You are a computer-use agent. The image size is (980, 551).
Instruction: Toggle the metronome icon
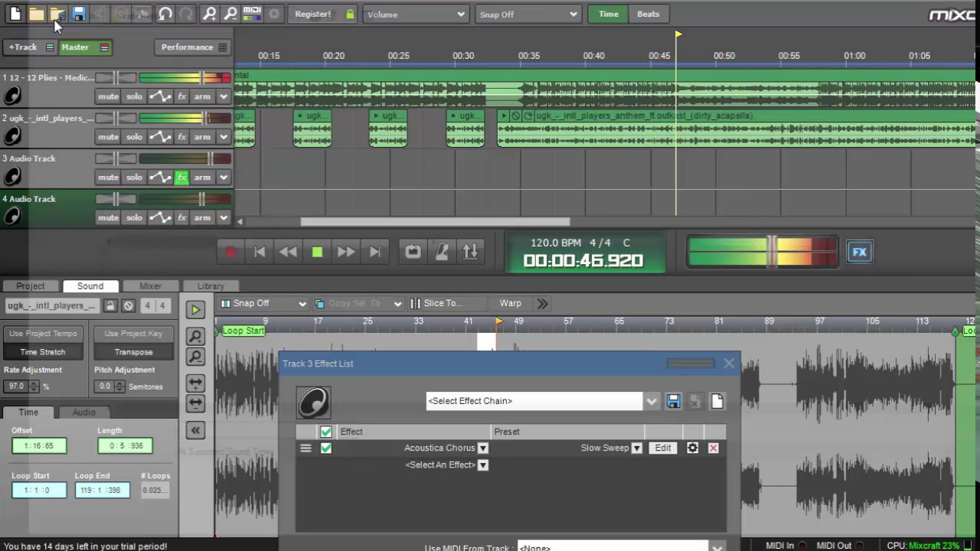pos(442,252)
